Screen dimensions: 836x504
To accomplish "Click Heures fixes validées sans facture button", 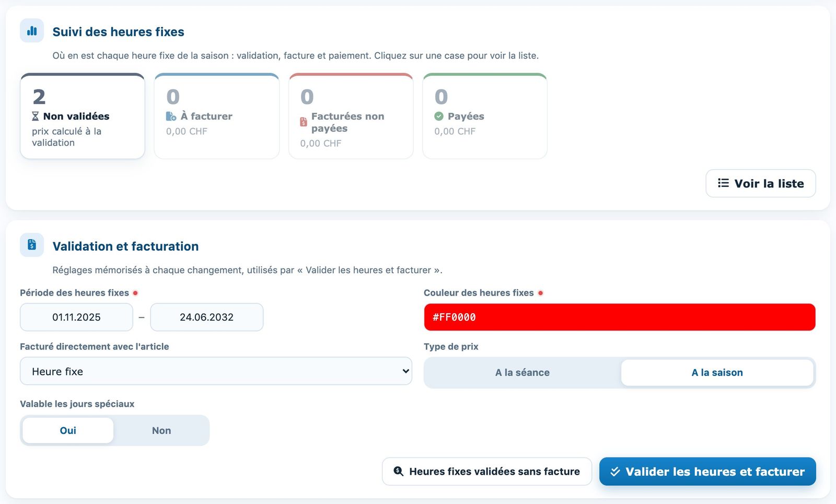I will click(487, 472).
